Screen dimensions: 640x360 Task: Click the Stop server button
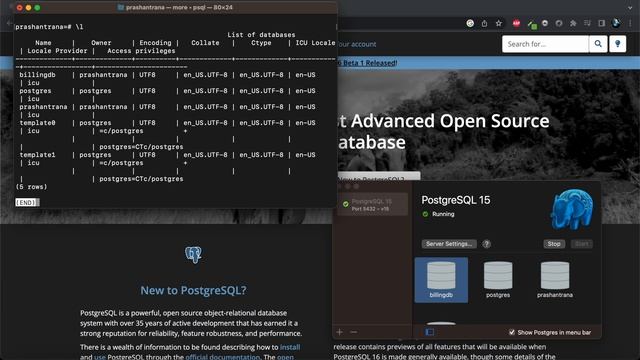click(x=553, y=244)
